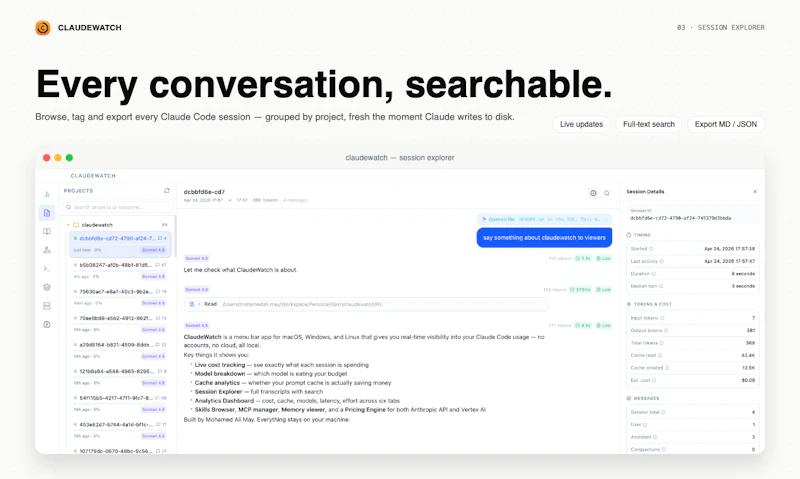Click the Live updates pill
800x479 pixels.
(581, 124)
